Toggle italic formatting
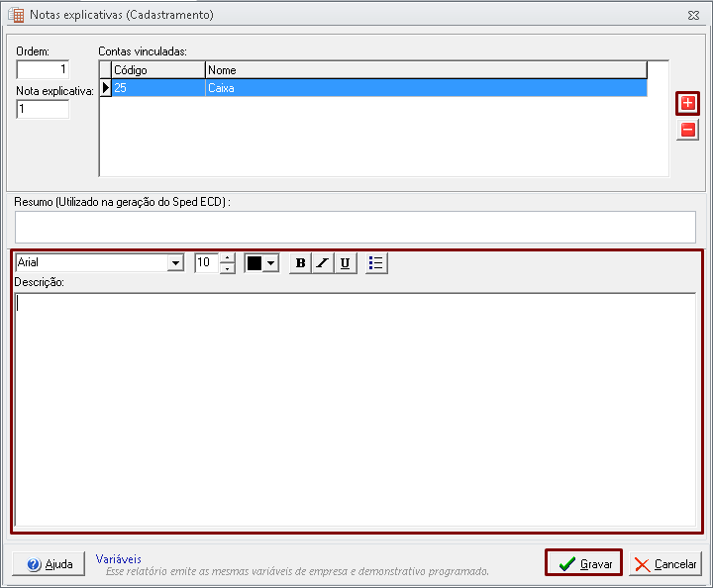This screenshot has height=588, width=713. pyautogui.click(x=323, y=263)
